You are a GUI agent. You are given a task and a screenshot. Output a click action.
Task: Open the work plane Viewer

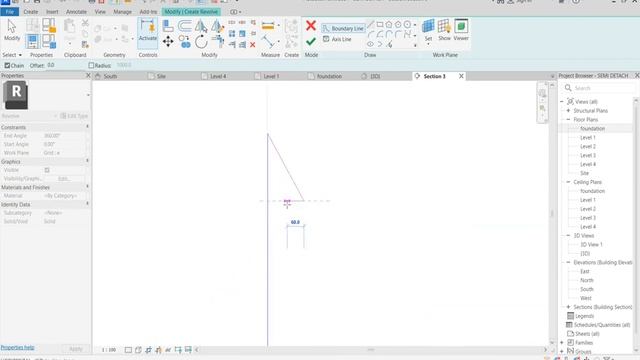(x=461, y=30)
